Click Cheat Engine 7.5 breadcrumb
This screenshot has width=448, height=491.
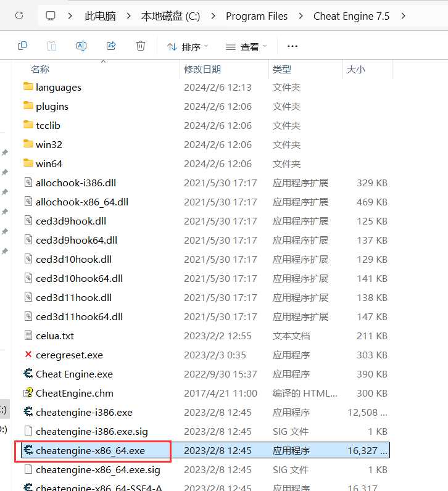click(351, 16)
